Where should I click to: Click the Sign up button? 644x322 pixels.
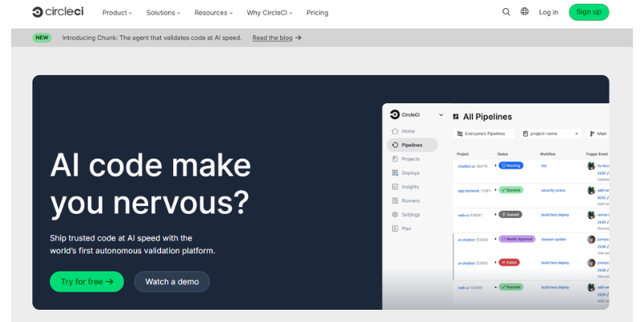pyautogui.click(x=588, y=12)
